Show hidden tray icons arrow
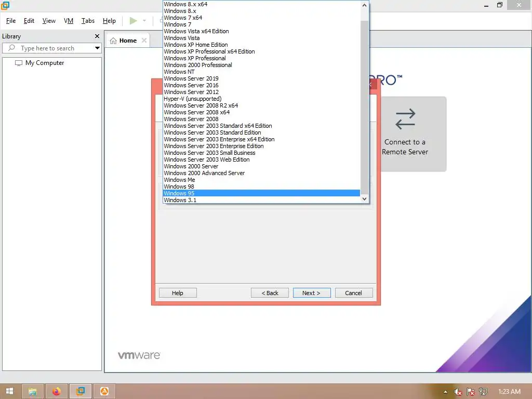The image size is (532, 399). (x=445, y=392)
